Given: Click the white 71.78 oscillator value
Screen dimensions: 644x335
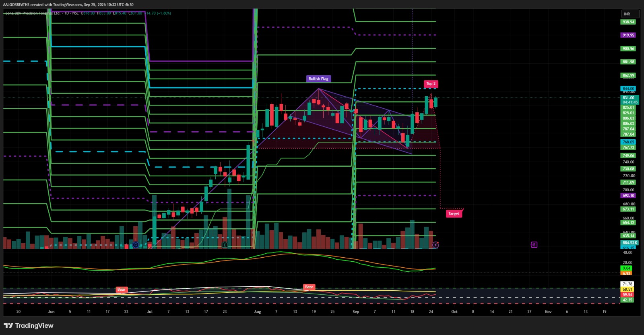Looking at the screenshot, I should coord(627,284).
